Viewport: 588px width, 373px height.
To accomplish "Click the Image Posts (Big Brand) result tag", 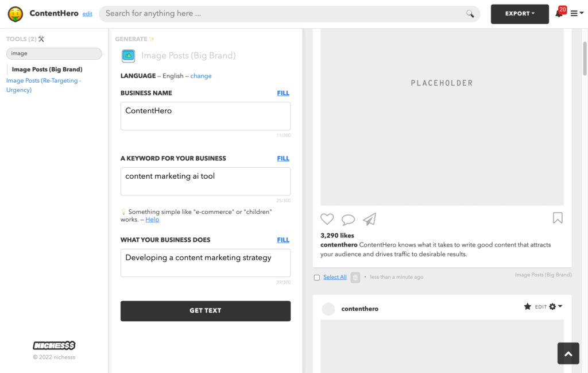I will pos(543,275).
